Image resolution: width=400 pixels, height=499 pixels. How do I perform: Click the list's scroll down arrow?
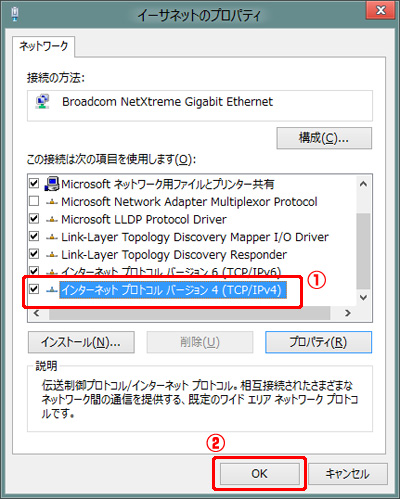[x=363, y=297]
